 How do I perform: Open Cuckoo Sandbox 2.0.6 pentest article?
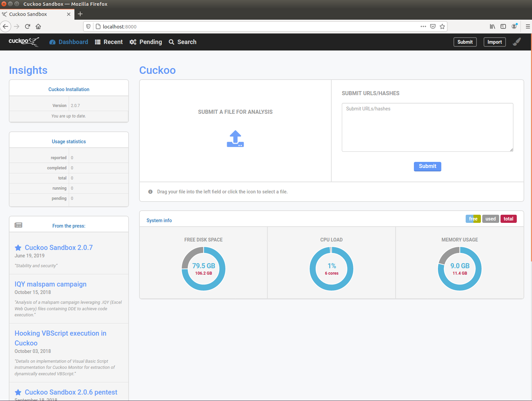pyautogui.click(x=71, y=392)
